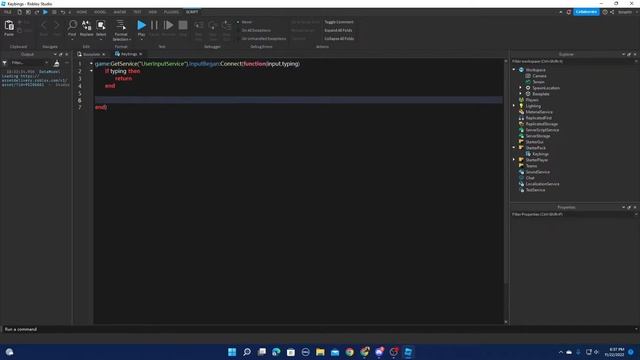Click the Expand All Folds action
This screenshot has width=640, height=360.
[338, 30]
